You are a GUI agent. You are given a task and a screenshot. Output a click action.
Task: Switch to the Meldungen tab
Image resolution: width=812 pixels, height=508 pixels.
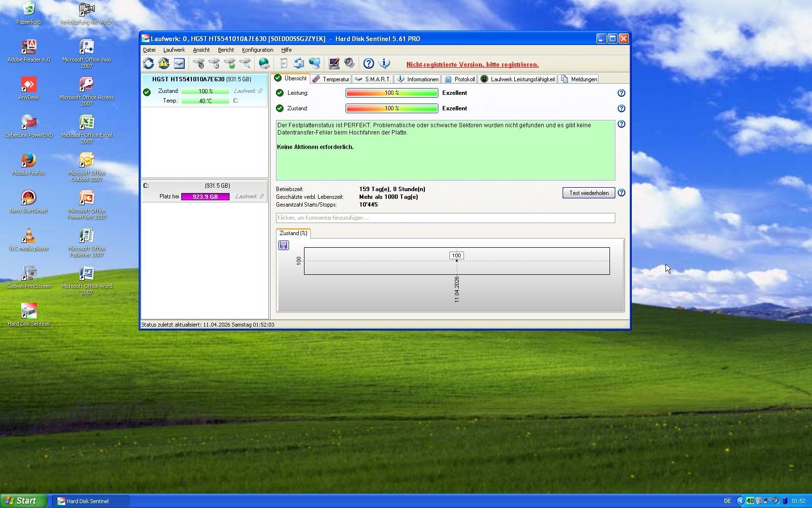coord(579,79)
